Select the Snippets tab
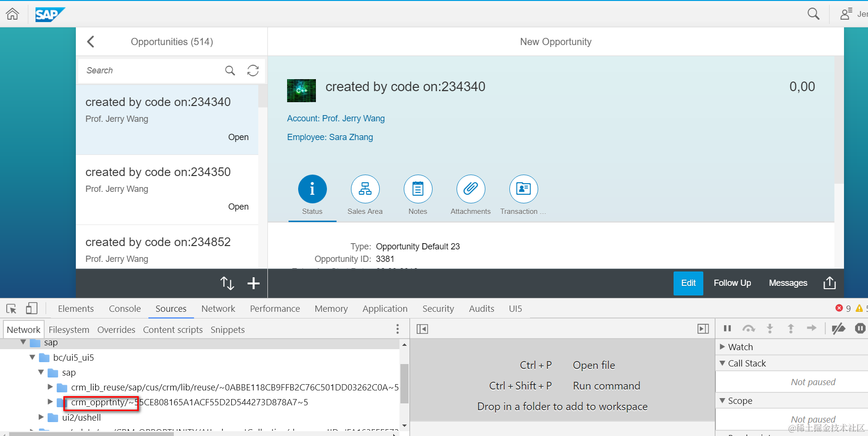868x436 pixels. (228, 330)
